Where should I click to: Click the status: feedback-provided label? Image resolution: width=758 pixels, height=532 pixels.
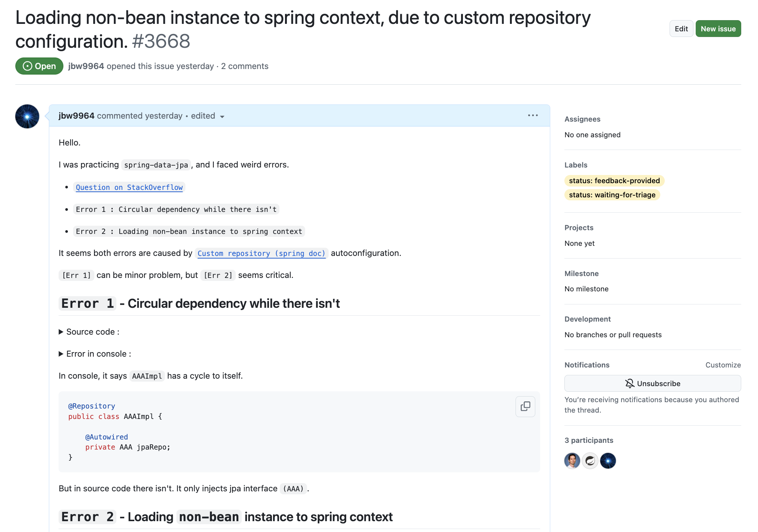tap(614, 181)
